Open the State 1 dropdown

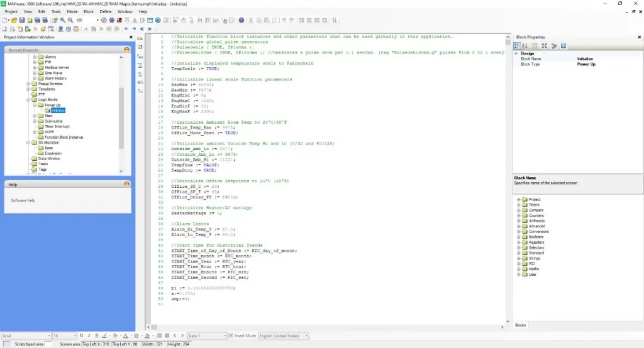pyautogui.click(x=206, y=335)
